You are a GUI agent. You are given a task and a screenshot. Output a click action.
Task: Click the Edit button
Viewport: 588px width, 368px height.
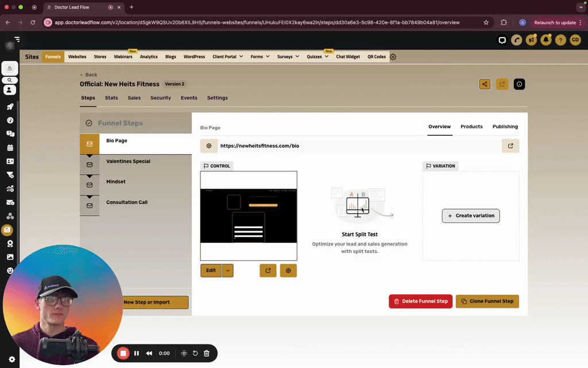211,270
